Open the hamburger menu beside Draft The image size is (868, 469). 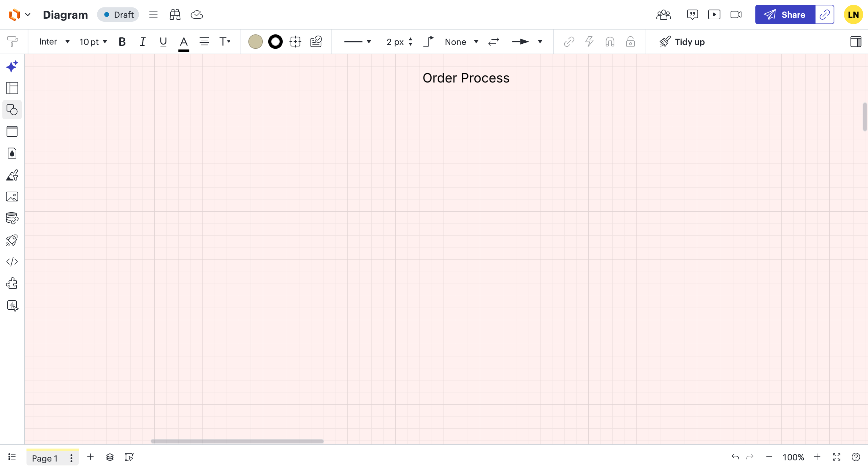click(x=153, y=15)
